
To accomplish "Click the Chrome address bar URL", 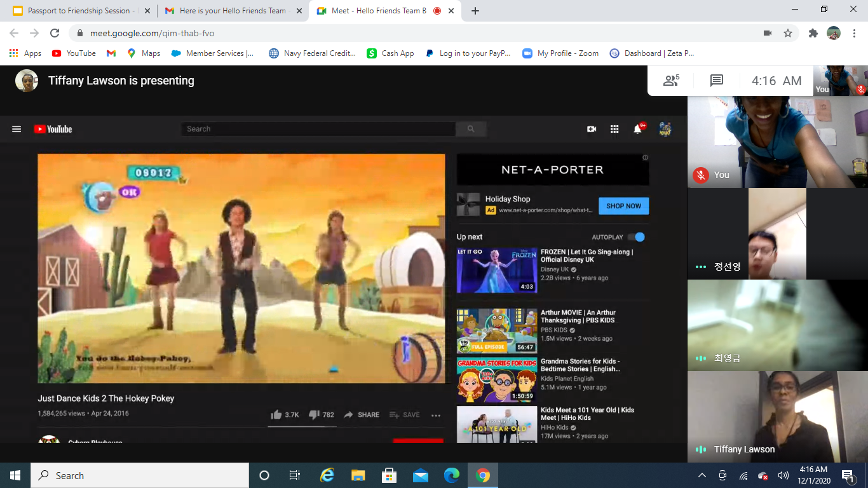I will click(153, 33).
